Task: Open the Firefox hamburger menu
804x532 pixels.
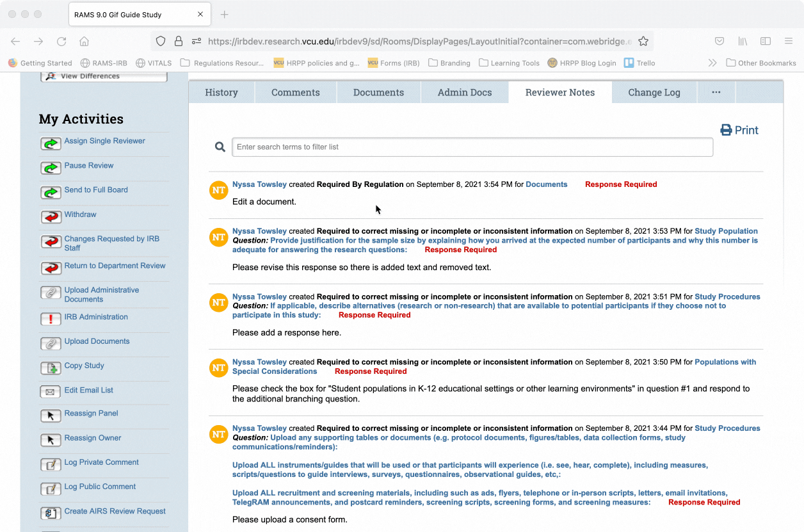Action: pyautogui.click(x=789, y=41)
